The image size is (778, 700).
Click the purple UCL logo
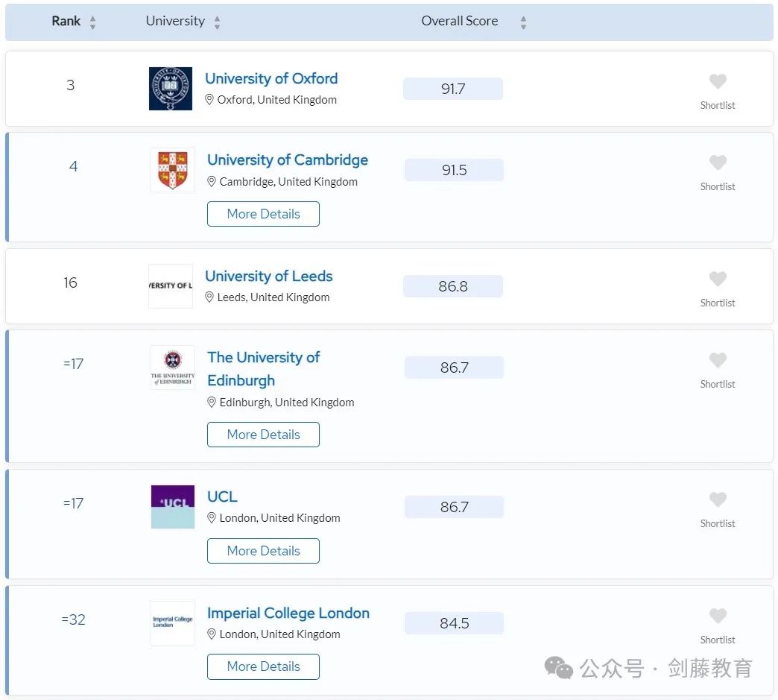pos(173,507)
